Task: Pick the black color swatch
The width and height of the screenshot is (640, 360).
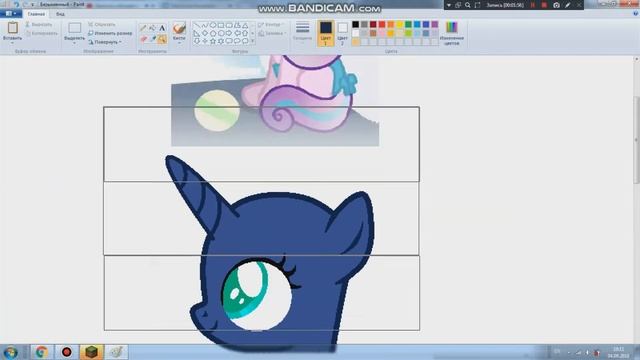Action: (356, 24)
